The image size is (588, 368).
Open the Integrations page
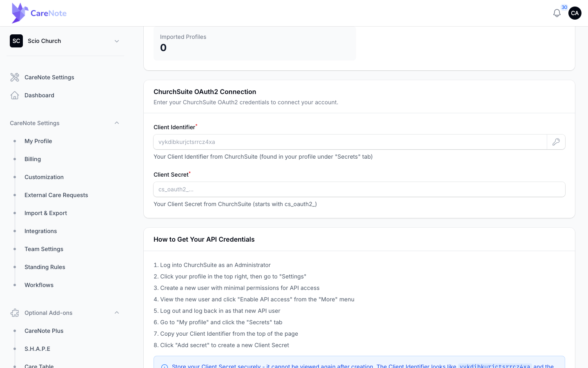click(x=41, y=231)
